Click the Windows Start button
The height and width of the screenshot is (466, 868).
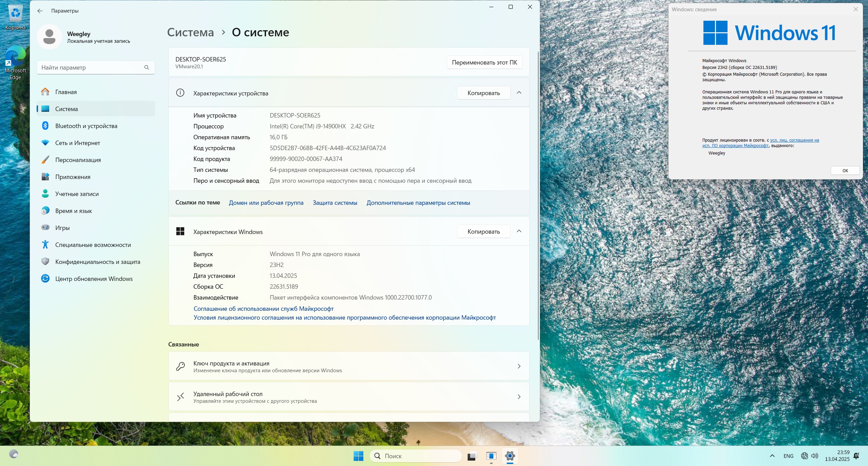click(x=358, y=456)
